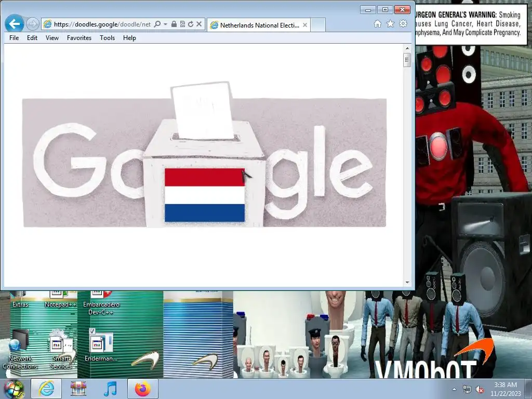Click the address bar search magnifier icon

click(x=157, y=24)
